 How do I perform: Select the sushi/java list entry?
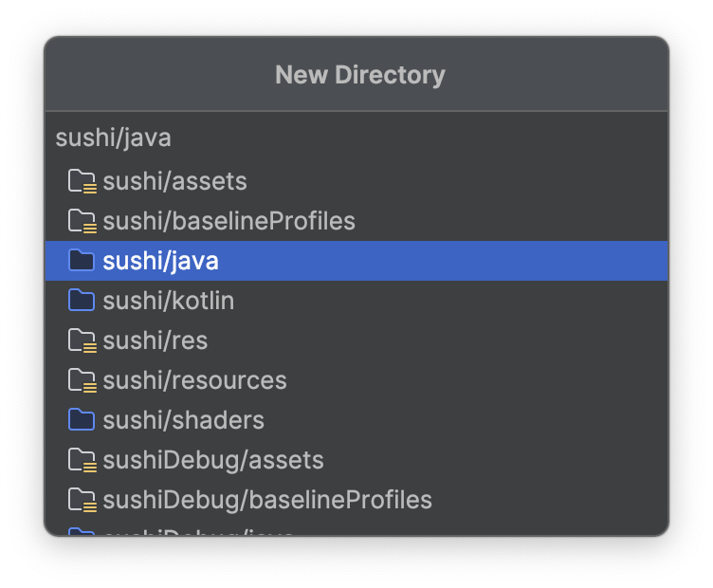click(161, 261)
